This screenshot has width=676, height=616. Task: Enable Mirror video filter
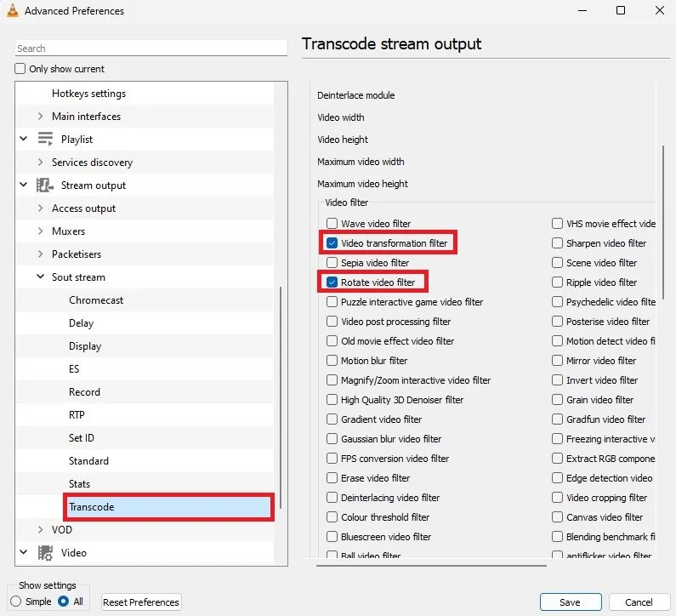point(558,360)
